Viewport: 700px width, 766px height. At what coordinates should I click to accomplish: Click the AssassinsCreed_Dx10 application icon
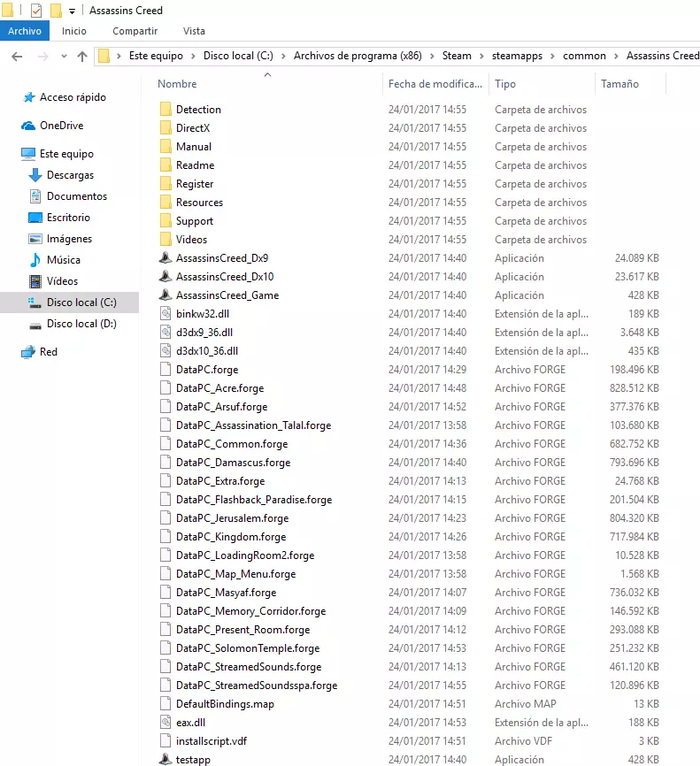165,276
